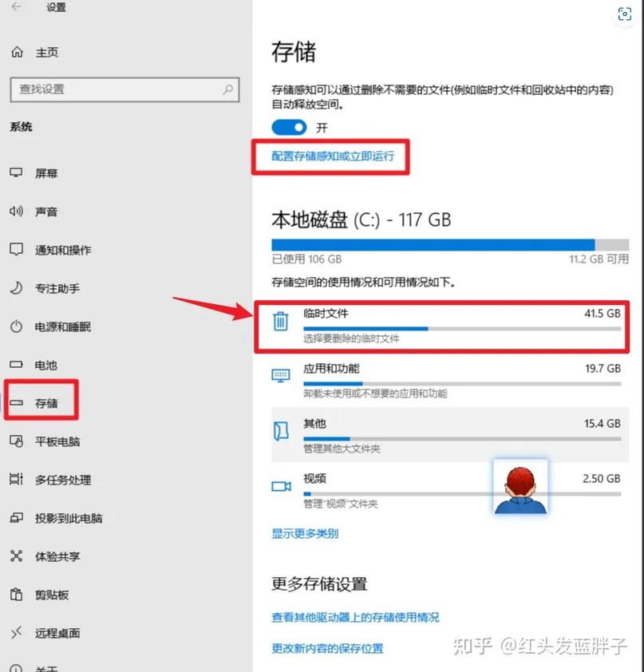Screen dimensions: 644x672
Task: Open the Home (主页) icon
Action: point(17,53)
